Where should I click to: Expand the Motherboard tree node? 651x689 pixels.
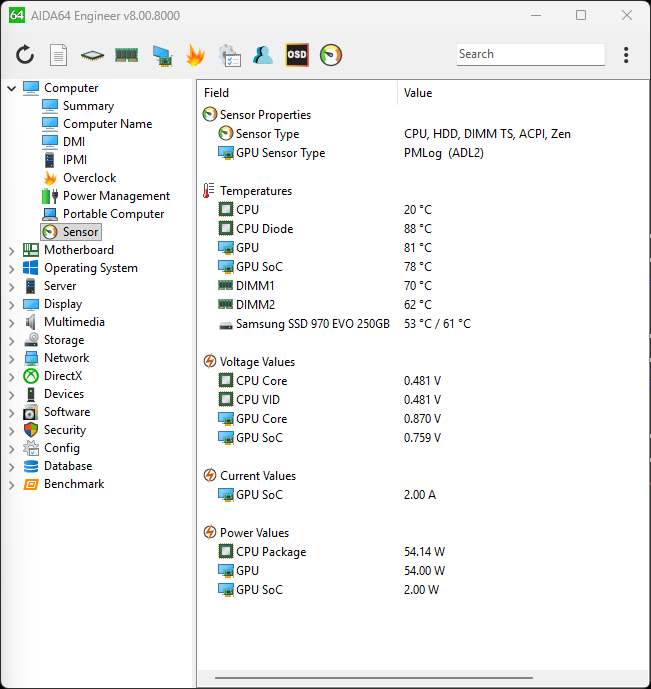(12, 250)
